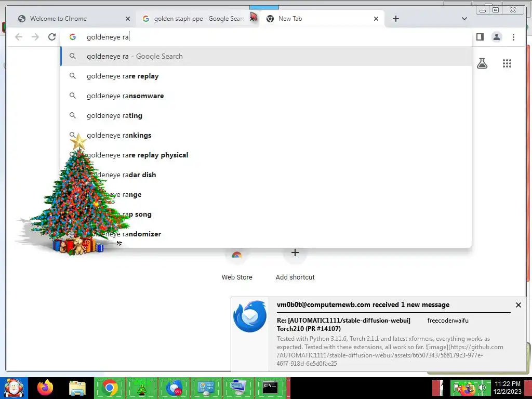Viewport: 532px width, 399px height.
Task: Choose 'goldeneye randomizer' suggestion
Action: 266,234
